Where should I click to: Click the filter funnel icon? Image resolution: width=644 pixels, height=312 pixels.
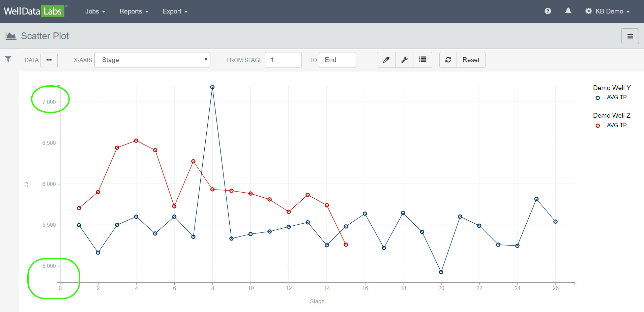tap(8, 59)
